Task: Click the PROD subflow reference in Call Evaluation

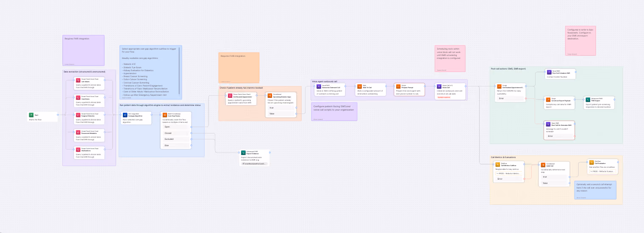Action: (602, 171)
